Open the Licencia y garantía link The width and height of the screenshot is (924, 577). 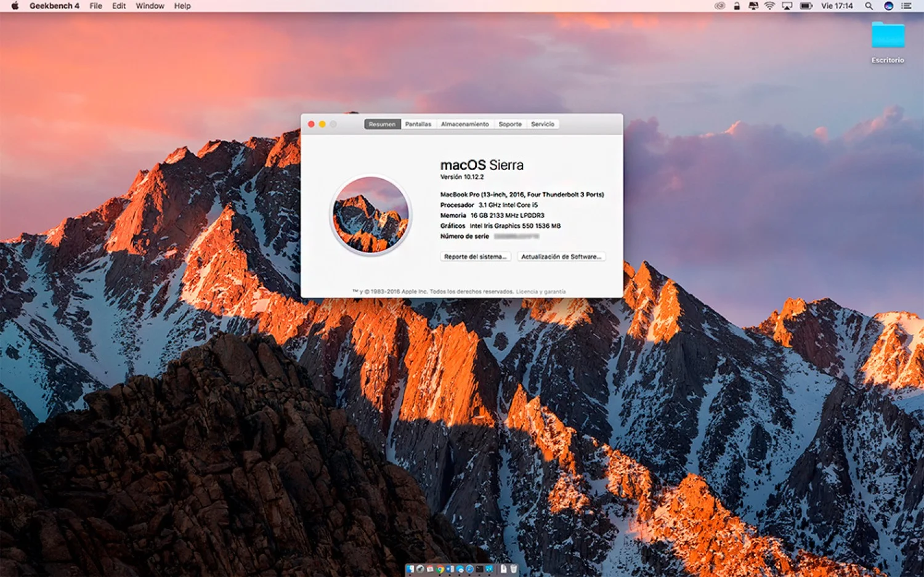[541, 292]
